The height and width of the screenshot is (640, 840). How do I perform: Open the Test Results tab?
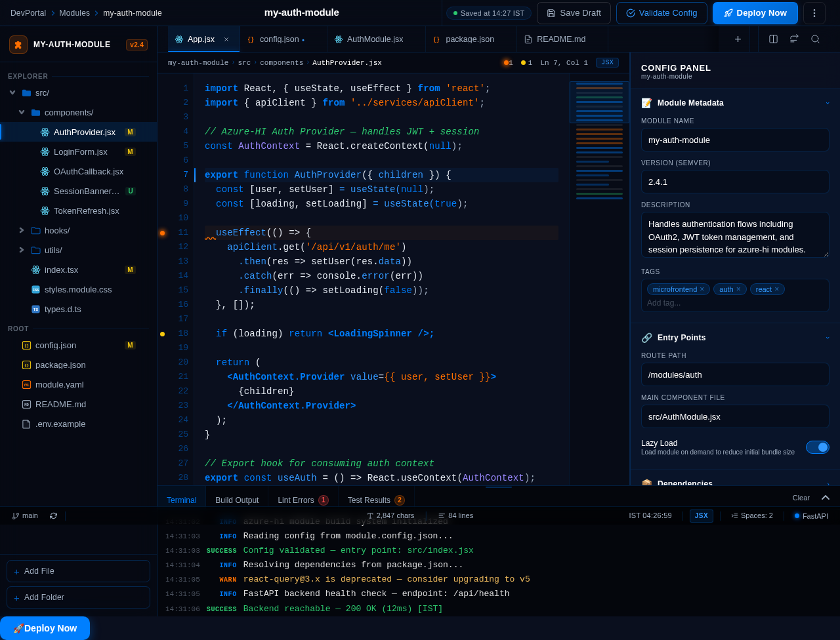click(x=376, y=500)
